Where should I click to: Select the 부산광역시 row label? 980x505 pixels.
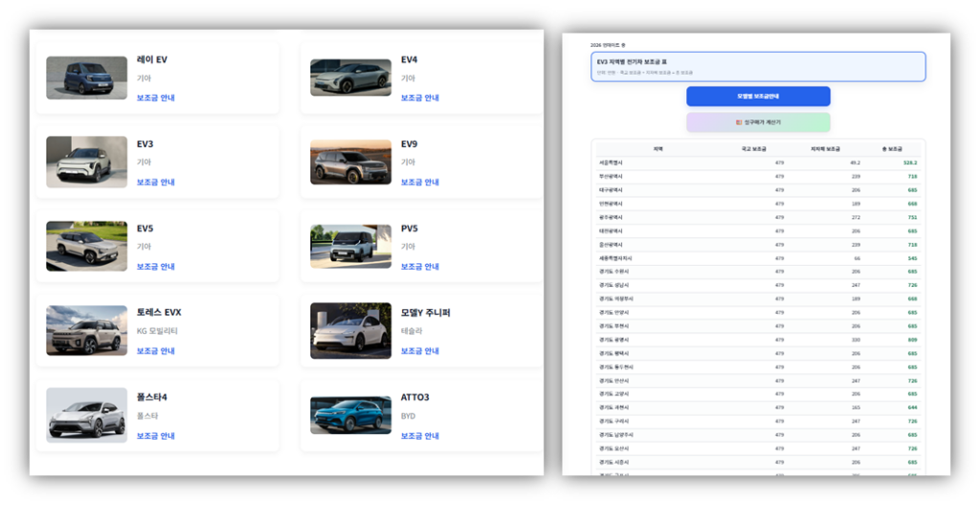click(612, 177)
